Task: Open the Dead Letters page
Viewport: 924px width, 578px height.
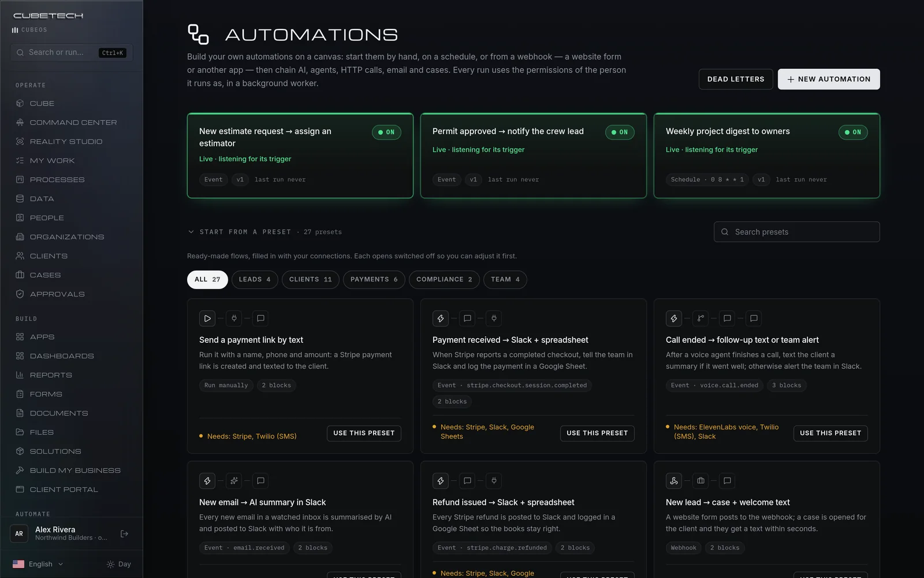Action: [736, 79]
